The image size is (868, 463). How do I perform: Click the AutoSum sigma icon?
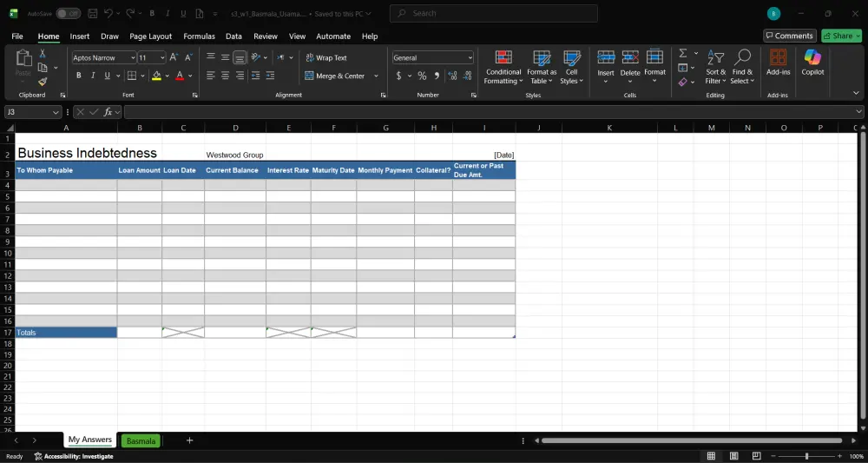[x=683, y=53]
